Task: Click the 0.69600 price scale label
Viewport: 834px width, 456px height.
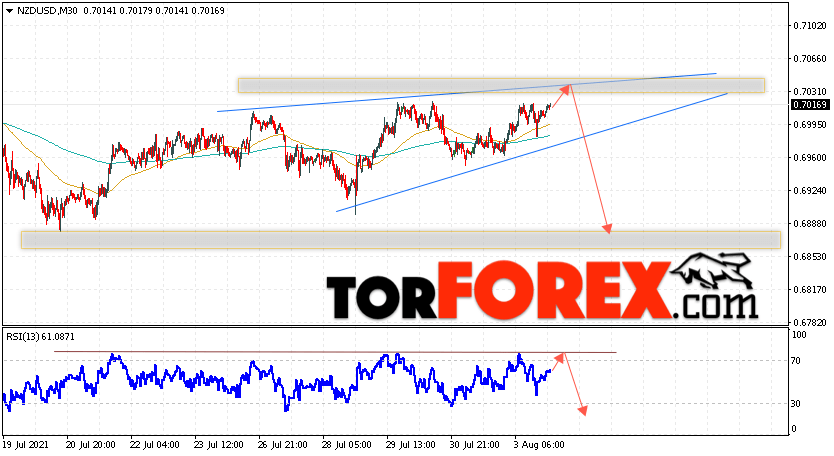Action: [x=810, y=157]
